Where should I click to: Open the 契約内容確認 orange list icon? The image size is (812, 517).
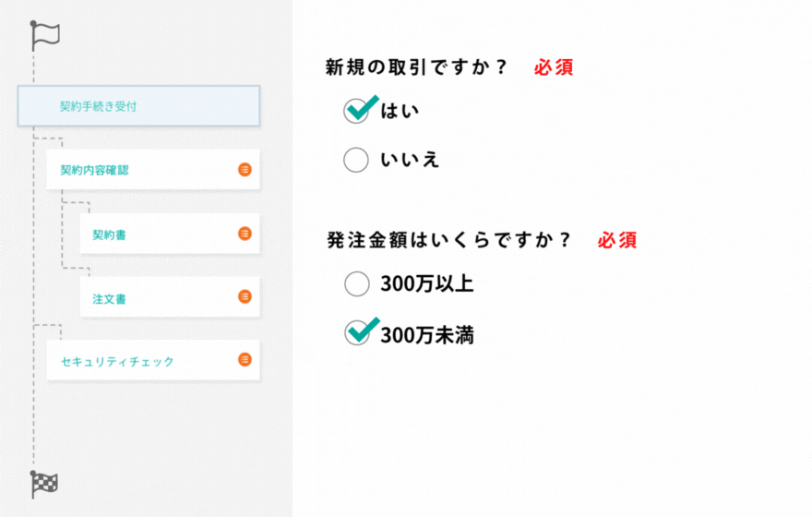[x=245, y=169]
